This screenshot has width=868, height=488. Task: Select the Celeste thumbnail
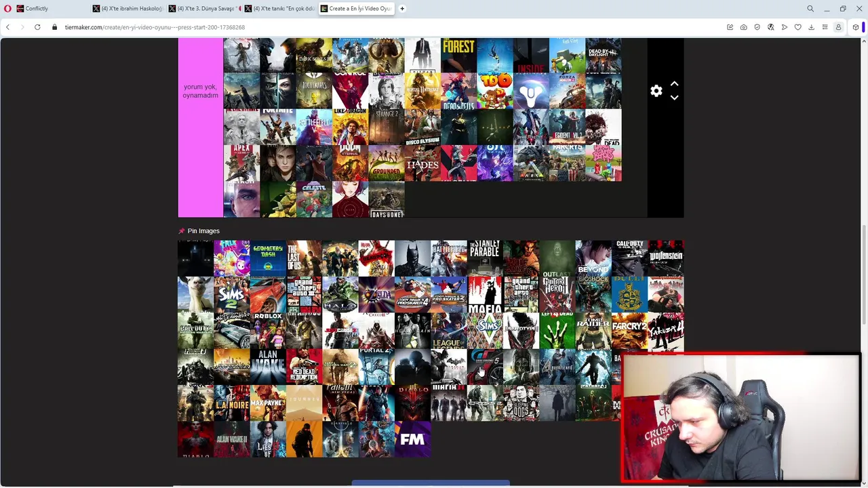pos(314,199)
